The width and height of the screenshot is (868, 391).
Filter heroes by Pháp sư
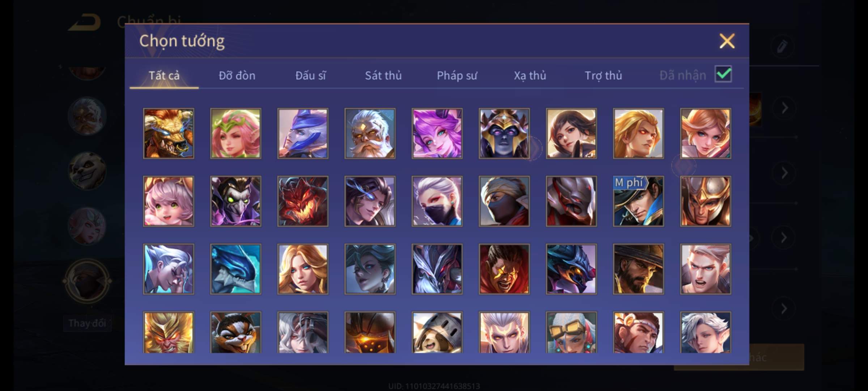tap(457, 75)
